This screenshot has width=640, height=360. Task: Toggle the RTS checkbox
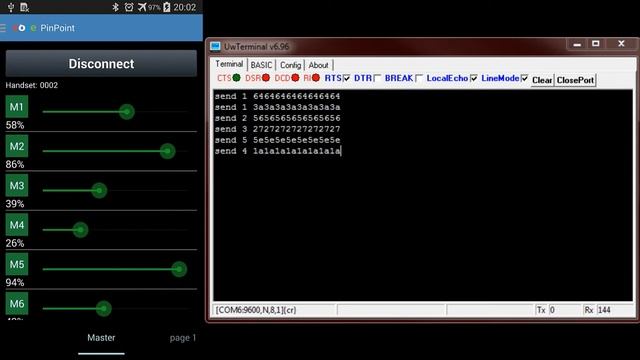coord(347,78)
